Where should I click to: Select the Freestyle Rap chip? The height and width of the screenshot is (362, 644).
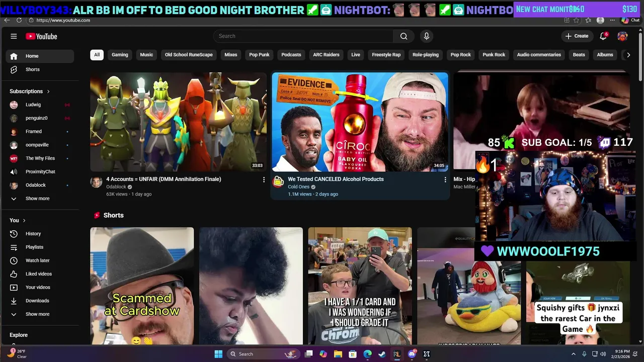[x=386, y=55]
